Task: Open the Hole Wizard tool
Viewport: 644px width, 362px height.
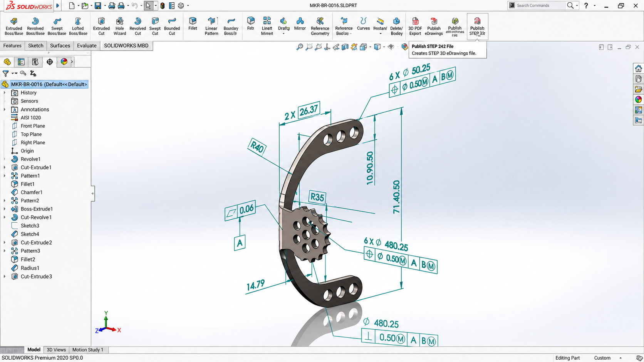Action: point(120,26)
